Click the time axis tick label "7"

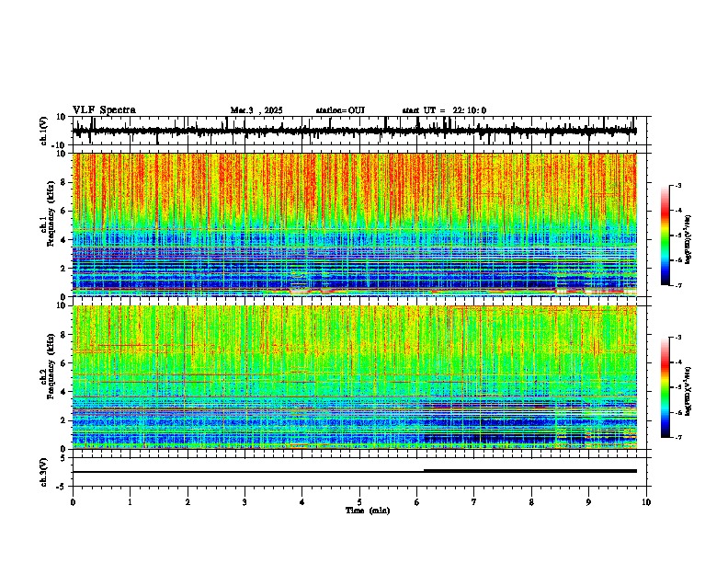click(474, 502)
